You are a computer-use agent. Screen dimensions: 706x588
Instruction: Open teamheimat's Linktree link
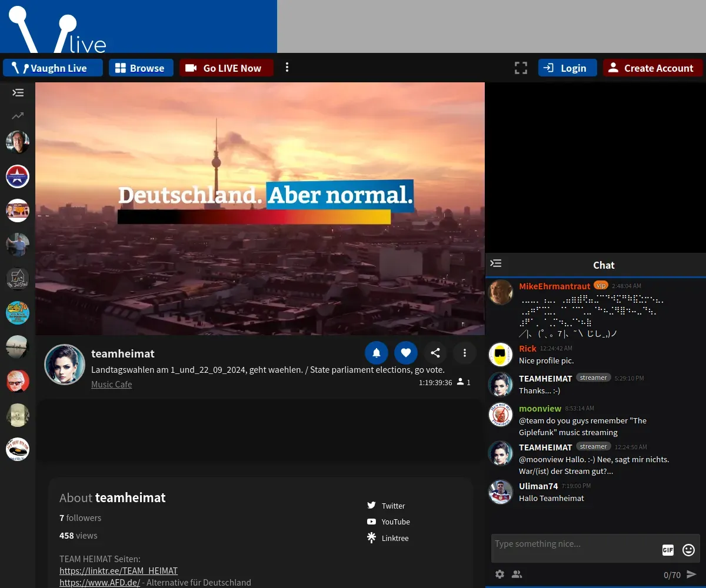(388, 538)
